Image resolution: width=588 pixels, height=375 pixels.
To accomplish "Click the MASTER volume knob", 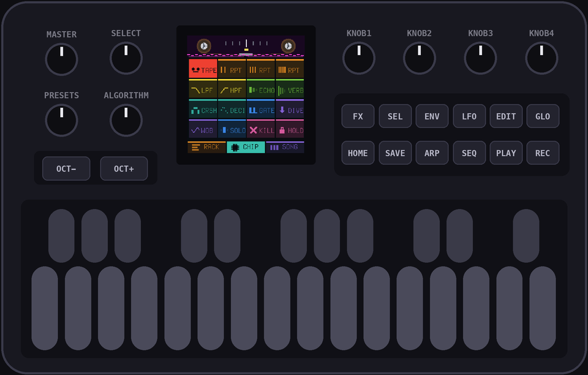I will 61,59.
